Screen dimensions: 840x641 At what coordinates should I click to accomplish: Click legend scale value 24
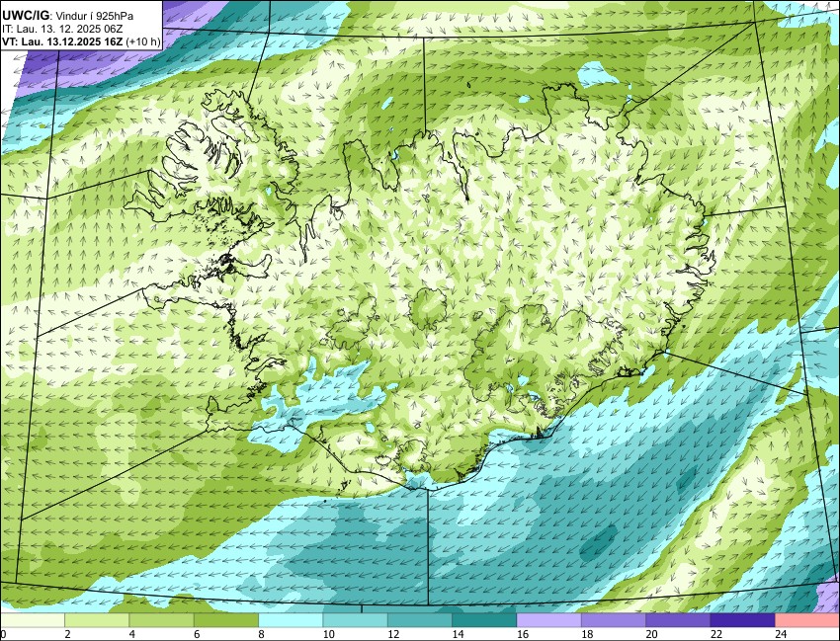point(781,634)
